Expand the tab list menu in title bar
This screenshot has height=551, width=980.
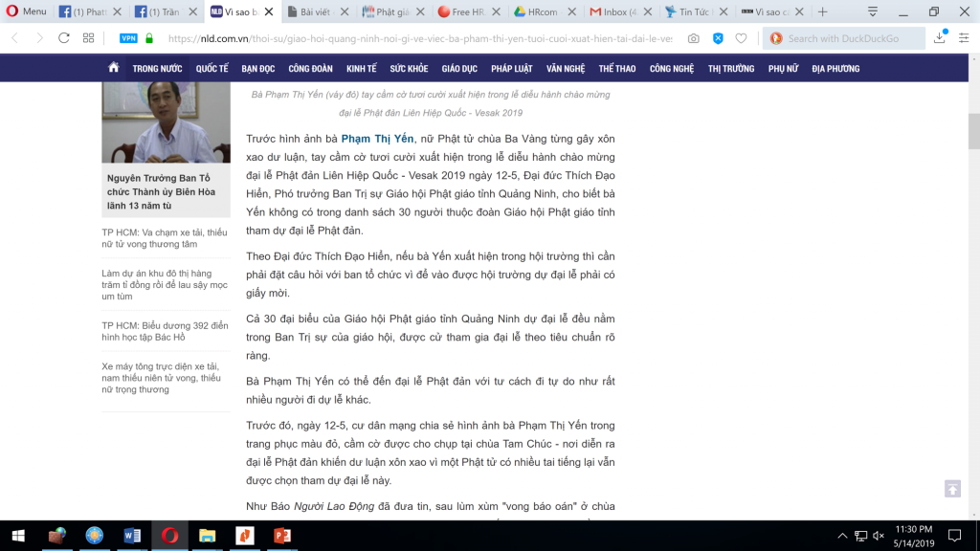tap(872, 11)
